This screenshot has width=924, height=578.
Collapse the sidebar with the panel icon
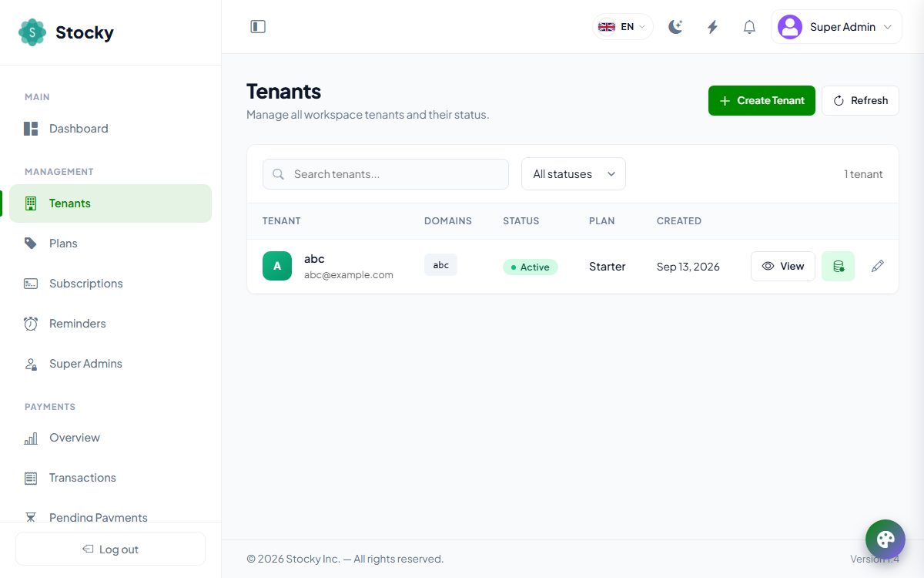pyautogui.click(x=258, y=27)
